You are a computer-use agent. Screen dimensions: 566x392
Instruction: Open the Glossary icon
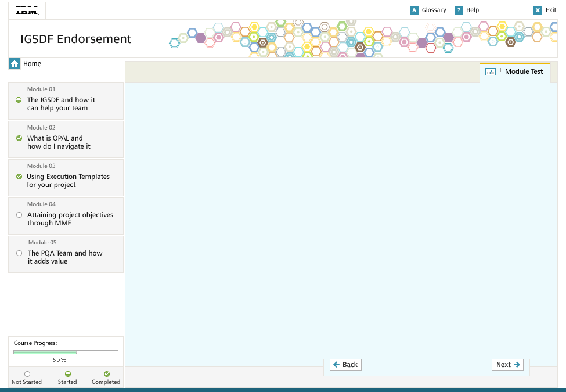pos(414,10)
